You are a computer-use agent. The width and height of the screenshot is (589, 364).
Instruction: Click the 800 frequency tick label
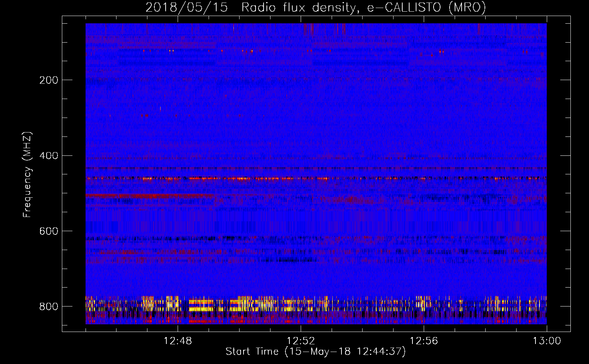pos(49,306)
